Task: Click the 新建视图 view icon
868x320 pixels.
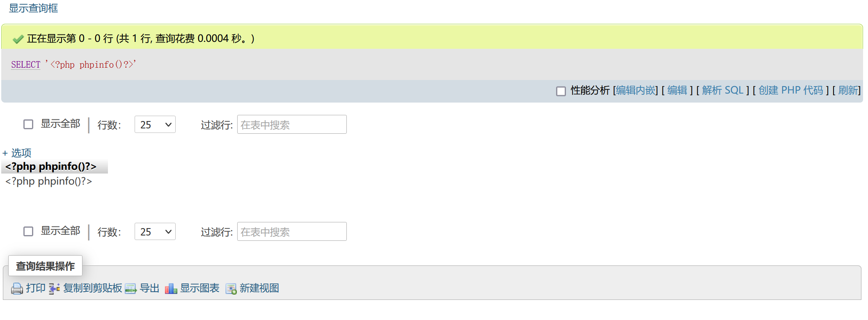Action: coord(231,288)
